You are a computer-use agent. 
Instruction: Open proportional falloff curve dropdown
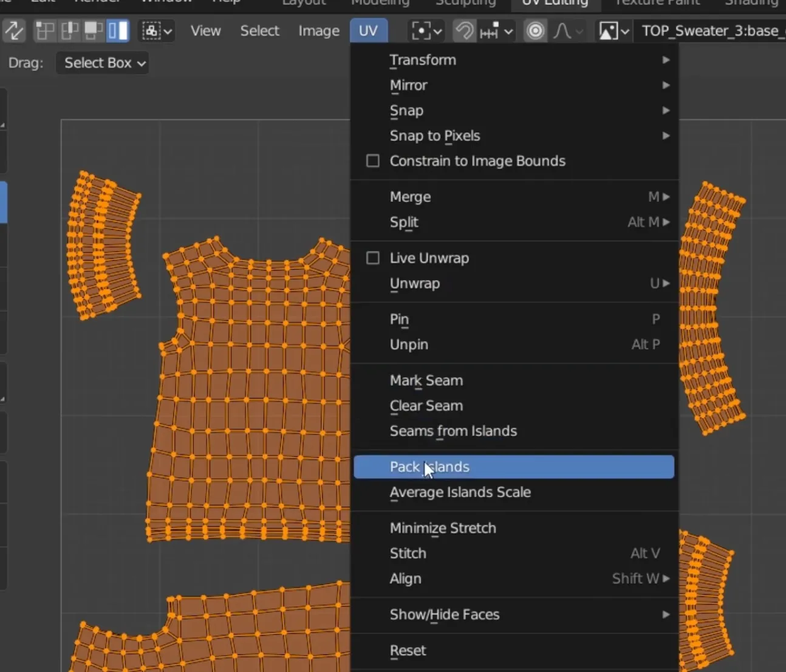tap(569, 31)
